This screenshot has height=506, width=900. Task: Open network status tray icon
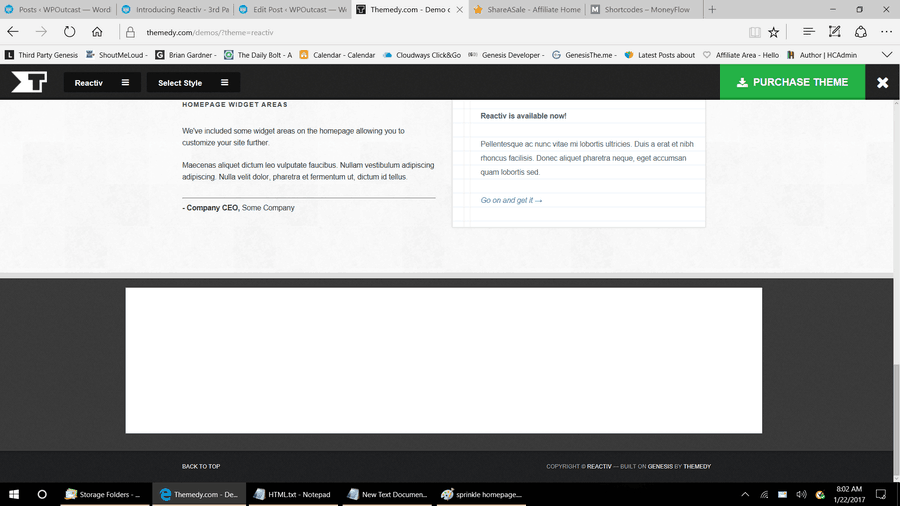(764, 494)
